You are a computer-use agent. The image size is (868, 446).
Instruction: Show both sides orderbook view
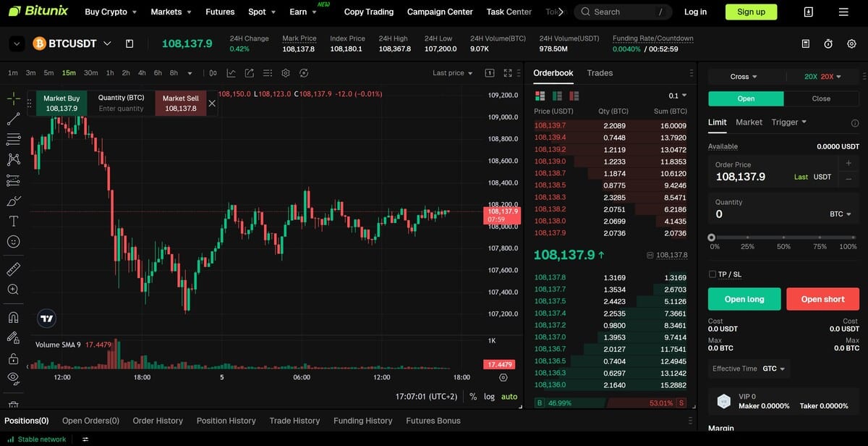540,96
